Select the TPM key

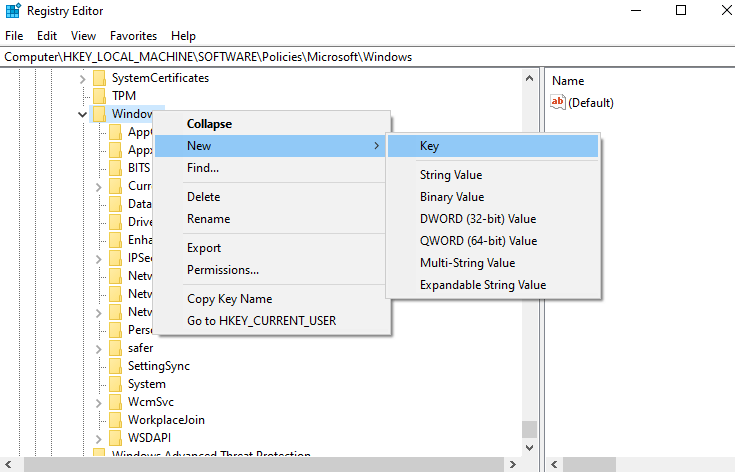pos(124,96)
